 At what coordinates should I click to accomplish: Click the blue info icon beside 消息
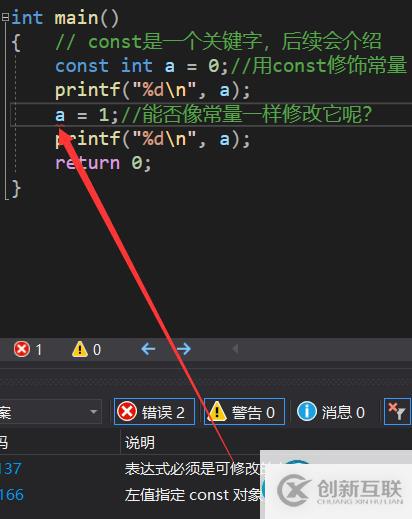point(306,411)
